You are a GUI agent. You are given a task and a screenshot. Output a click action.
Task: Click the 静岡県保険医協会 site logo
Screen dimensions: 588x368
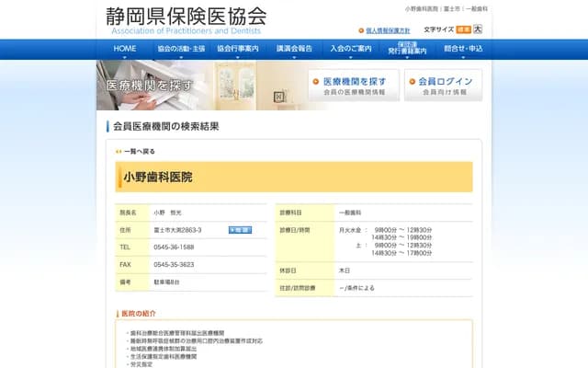[x=187, y=21]
